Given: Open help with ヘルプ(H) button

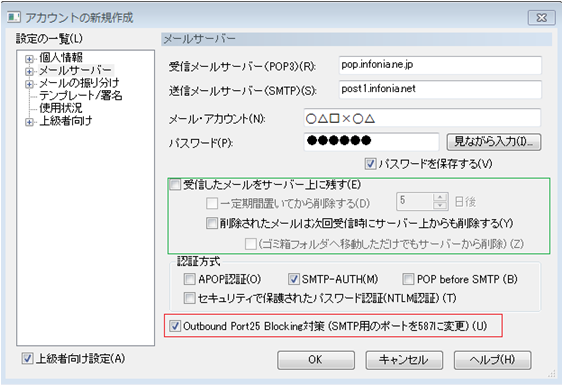Looking at the screenshot, I should [492, 360].
